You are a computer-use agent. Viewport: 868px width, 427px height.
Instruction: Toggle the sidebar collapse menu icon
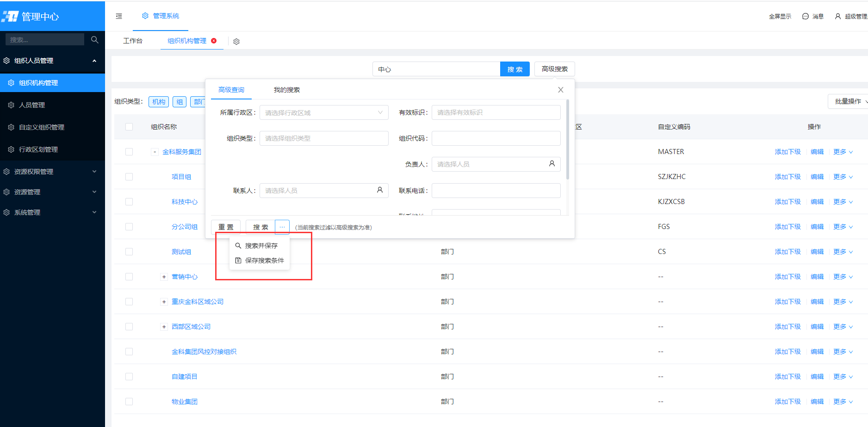pyautogui.click(x=119, y=16)
